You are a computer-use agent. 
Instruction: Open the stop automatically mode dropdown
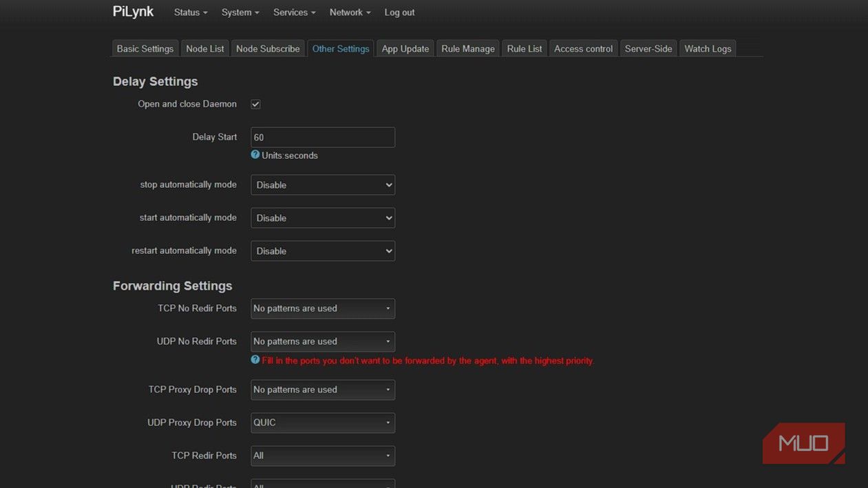tap(323, 184)
